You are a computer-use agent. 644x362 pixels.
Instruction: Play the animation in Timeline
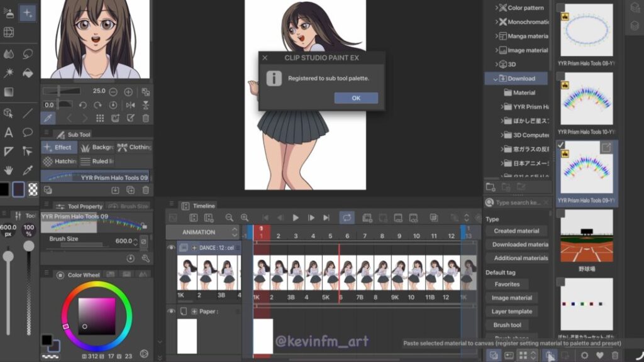(x=296, y=218)
